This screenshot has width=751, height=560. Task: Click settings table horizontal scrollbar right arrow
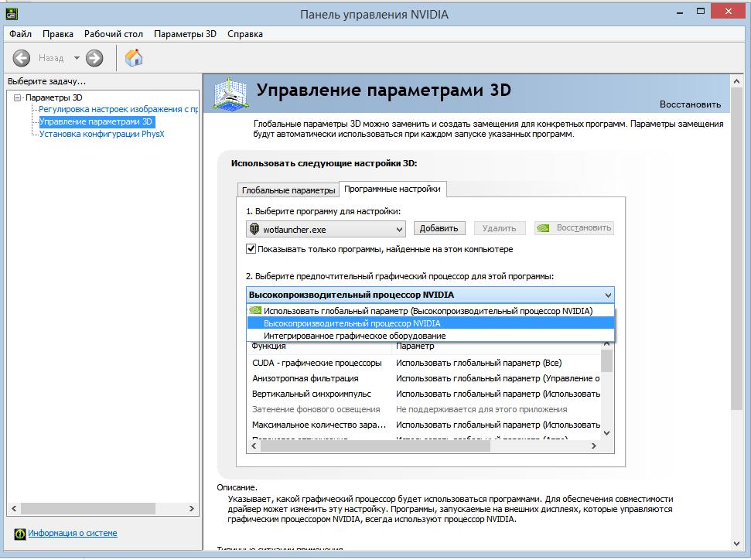(x=594, y=446)
